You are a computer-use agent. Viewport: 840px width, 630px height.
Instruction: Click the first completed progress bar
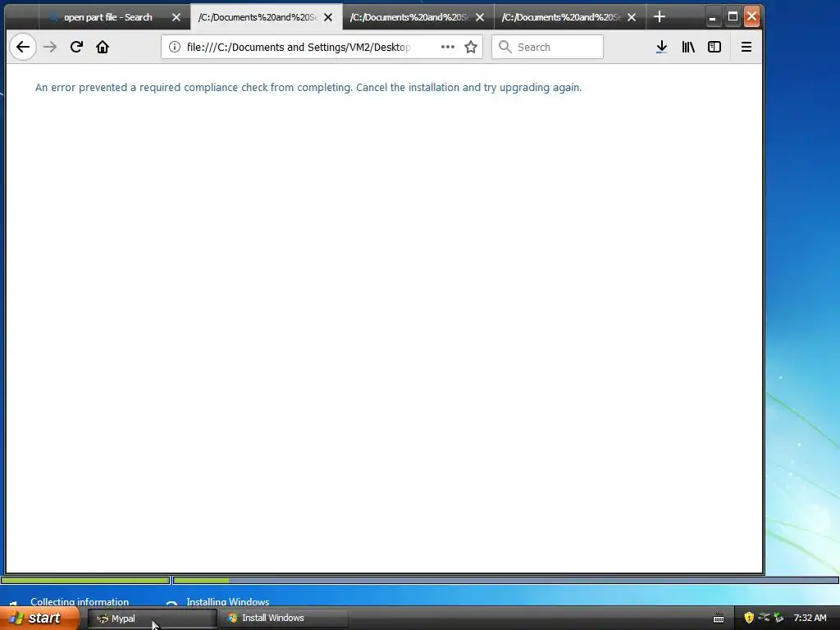point(85,580)
